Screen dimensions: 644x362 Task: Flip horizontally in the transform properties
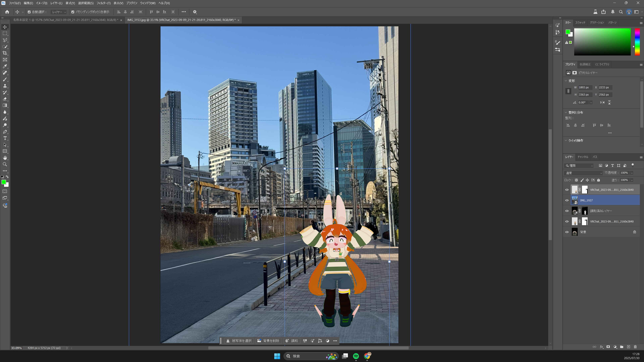coord(602,102)
